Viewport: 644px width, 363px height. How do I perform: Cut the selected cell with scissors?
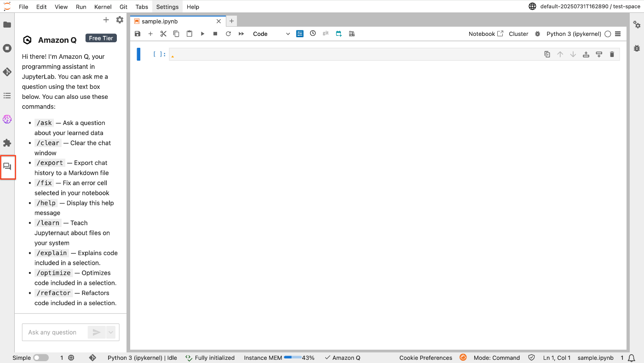(163, 34)
